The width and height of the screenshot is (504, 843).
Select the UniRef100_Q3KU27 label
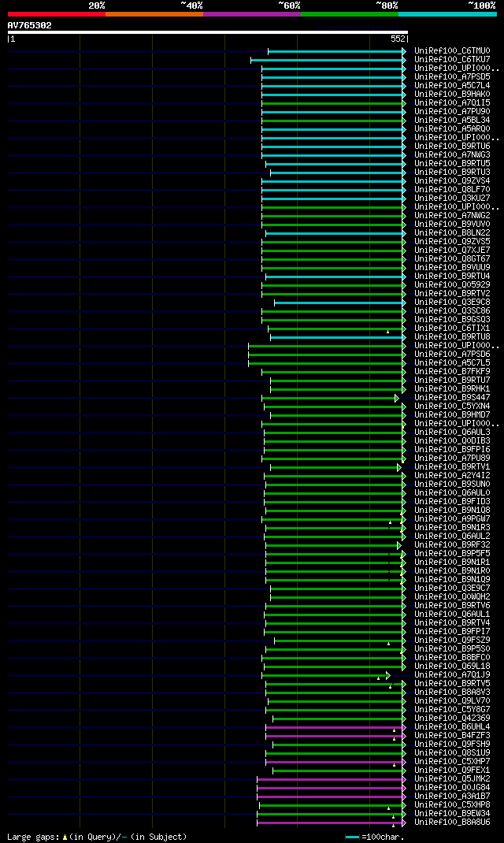(452, 198)
